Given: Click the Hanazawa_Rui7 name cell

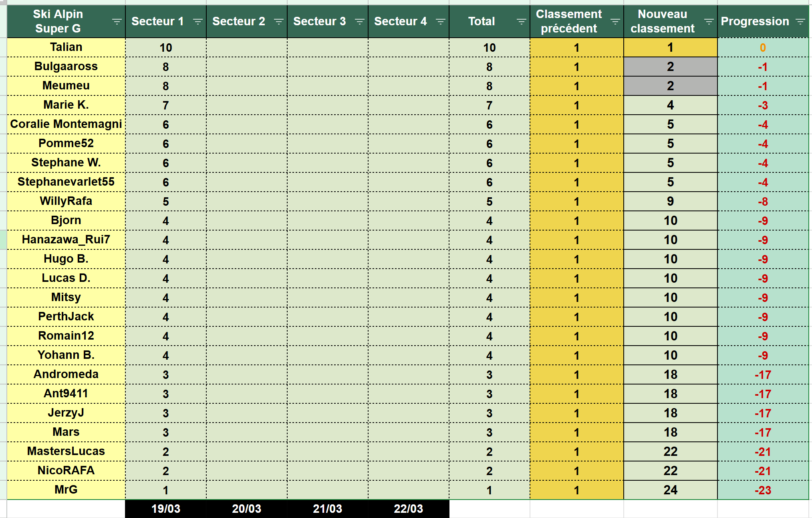Looking at the screenshot, I should coord(66,240).
